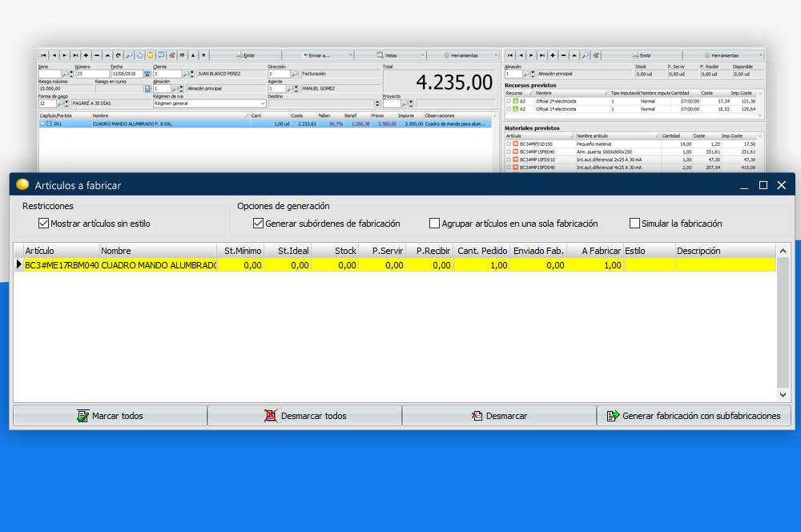Screen dimensions: 801x532
Task: Click the delete record minus icon
Action: (96, 55)
